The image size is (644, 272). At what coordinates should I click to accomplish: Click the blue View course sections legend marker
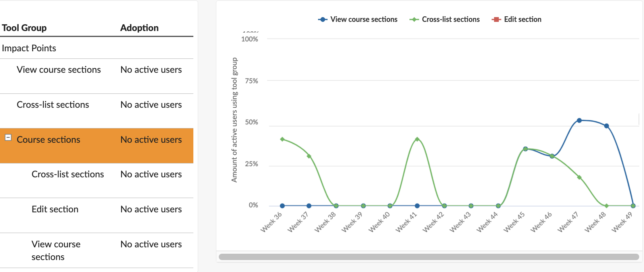[323, 19]
